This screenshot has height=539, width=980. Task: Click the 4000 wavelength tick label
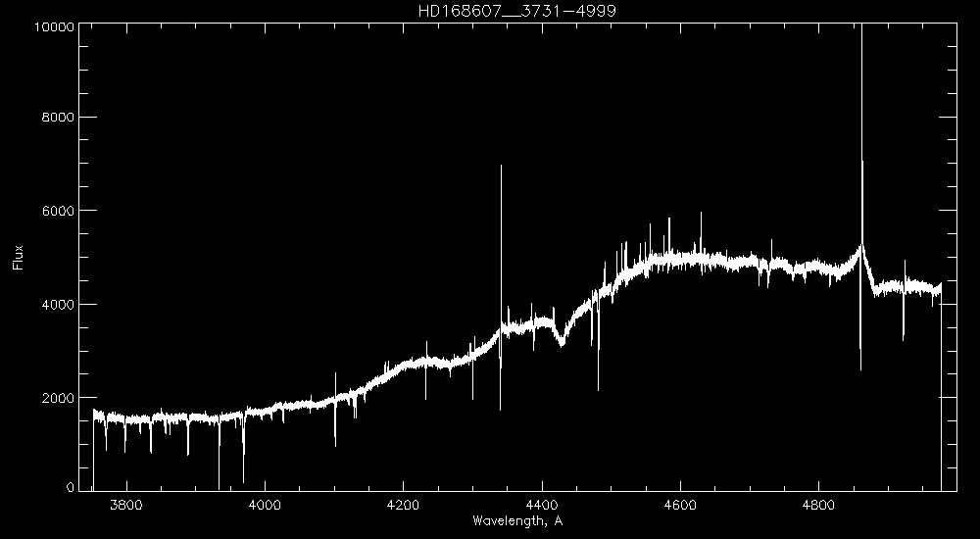pyautogui.click(x=265, y=504)
